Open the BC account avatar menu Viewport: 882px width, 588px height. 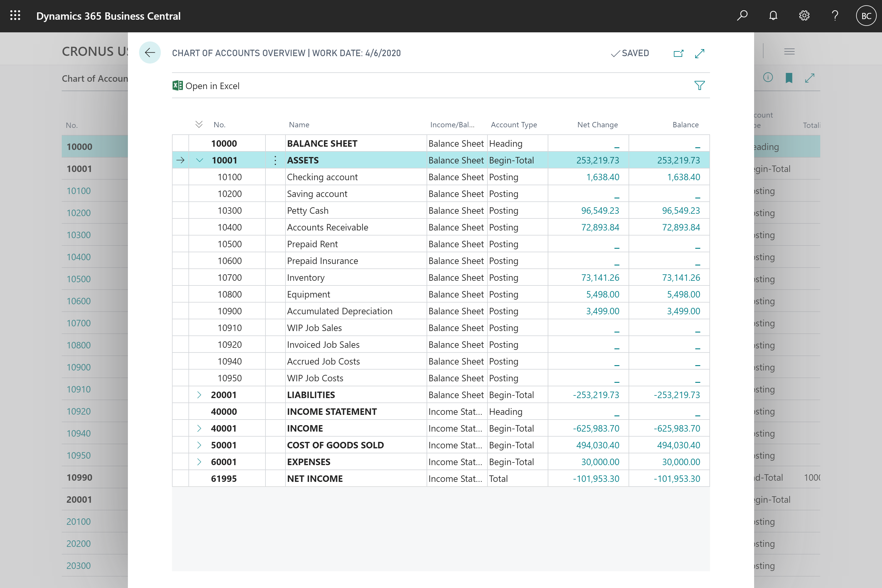pyautogui.click(x=866, y=16)
